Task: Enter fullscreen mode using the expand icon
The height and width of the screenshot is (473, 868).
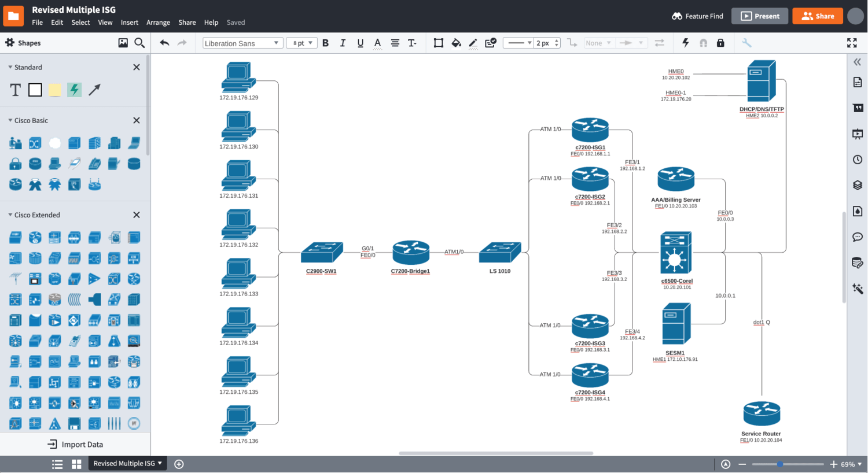Action: 852,43
